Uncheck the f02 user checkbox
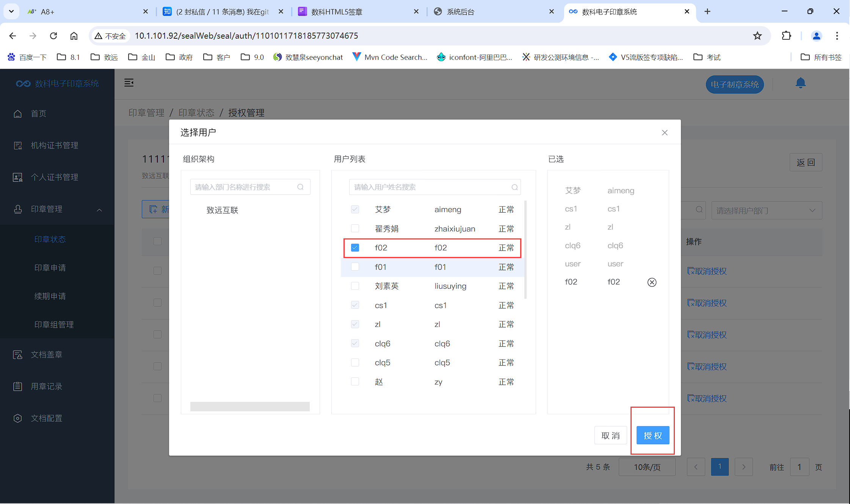 (355, 248)
